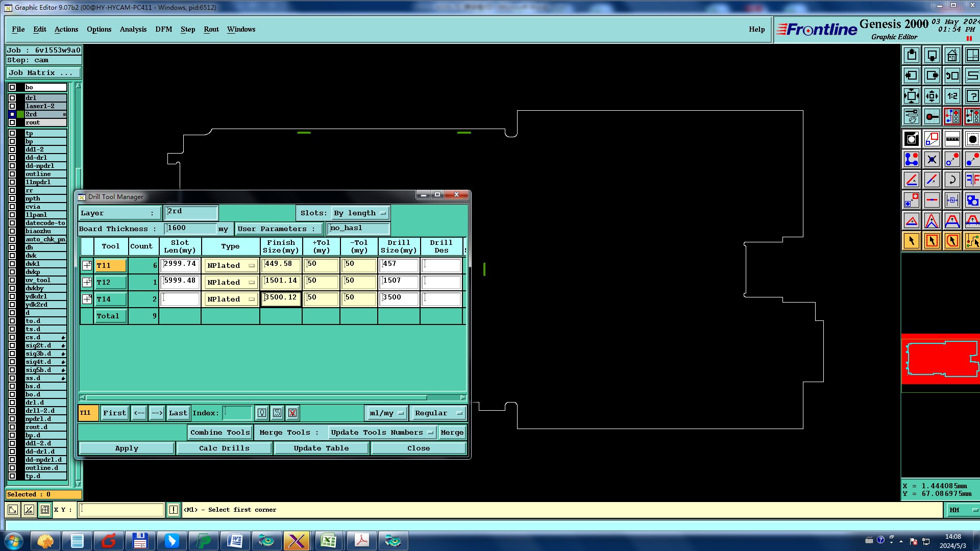Click the zoom 1:2 icon

point(952,96)
